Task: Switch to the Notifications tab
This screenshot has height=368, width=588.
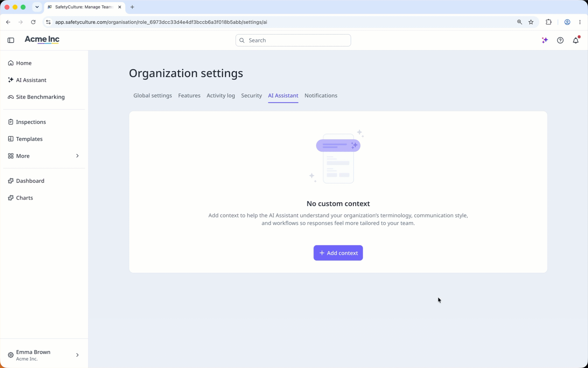Action: click(x=321, y=96)
